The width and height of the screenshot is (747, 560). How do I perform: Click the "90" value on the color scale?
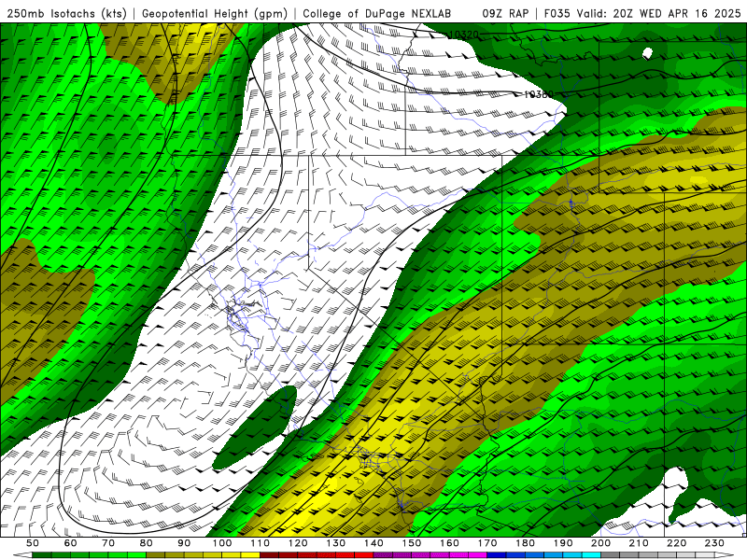[184, 543]
